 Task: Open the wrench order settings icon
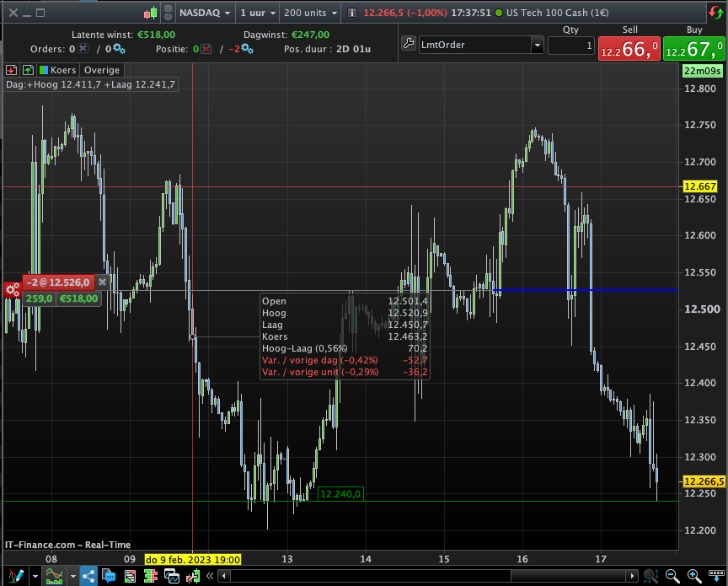[x=409, y=44]
